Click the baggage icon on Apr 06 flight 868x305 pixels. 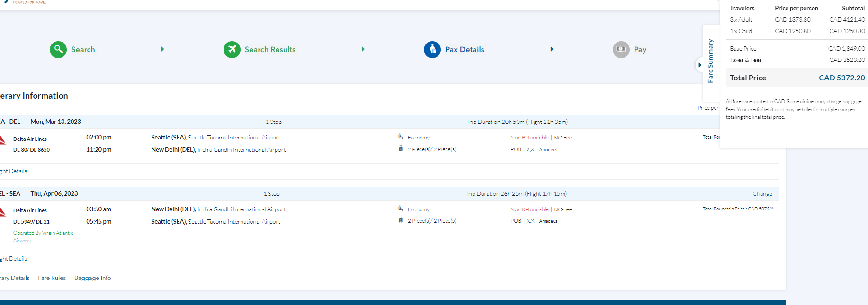click(401, 220)
